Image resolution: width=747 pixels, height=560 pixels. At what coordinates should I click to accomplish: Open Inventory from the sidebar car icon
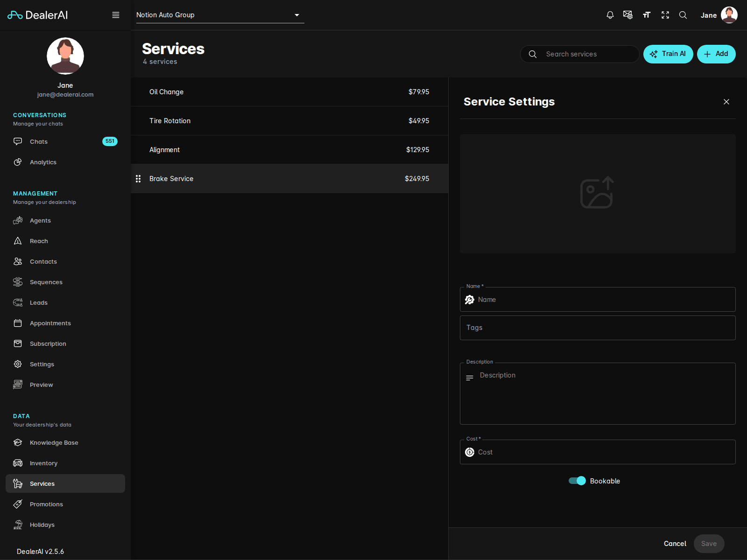(18, 463)
